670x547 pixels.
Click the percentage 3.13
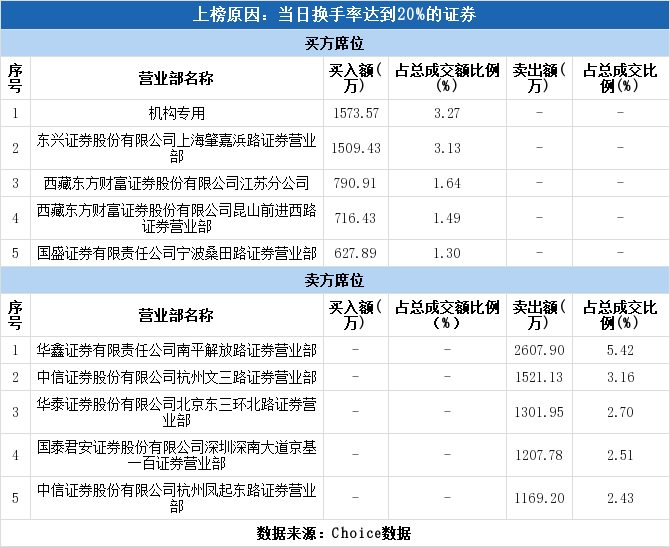447,148
